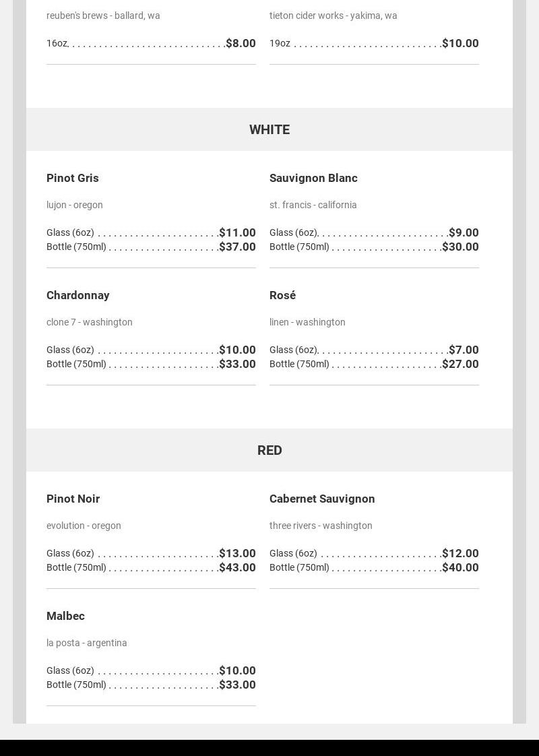Click the "clone 7 - washington" text

[90, 322]
